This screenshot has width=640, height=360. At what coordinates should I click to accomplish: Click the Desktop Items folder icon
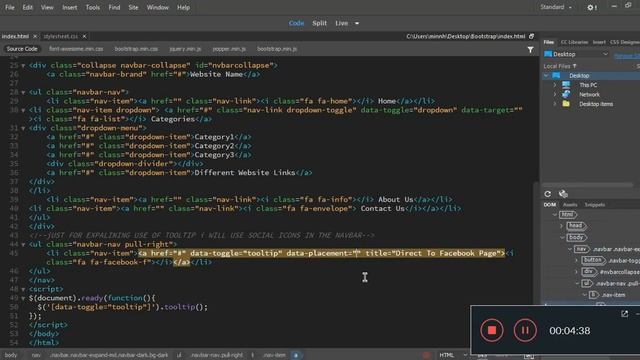click(566, 104)
